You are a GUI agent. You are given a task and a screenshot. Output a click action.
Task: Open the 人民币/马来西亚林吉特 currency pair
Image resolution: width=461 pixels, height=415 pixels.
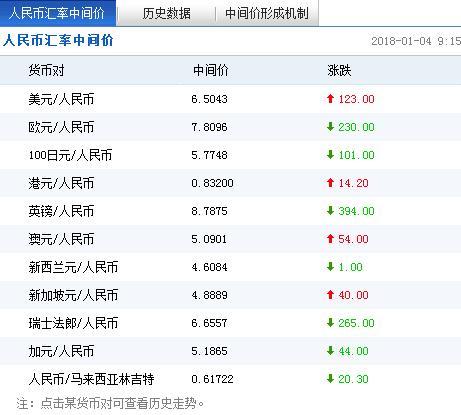point(91,379)
